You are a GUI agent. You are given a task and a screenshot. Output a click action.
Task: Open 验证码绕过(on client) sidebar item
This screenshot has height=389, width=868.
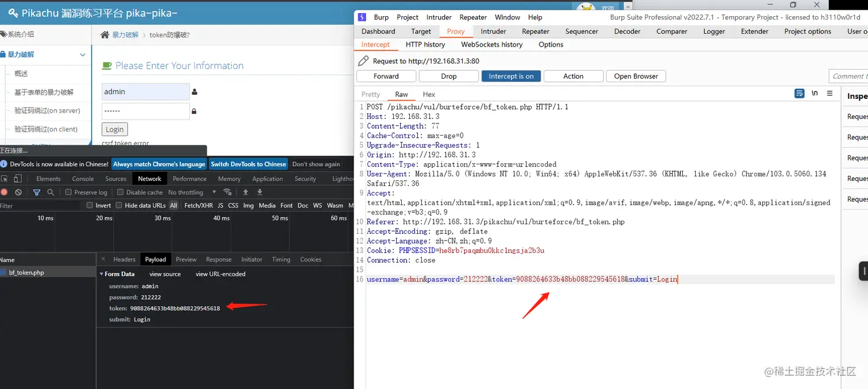[46, 129]
